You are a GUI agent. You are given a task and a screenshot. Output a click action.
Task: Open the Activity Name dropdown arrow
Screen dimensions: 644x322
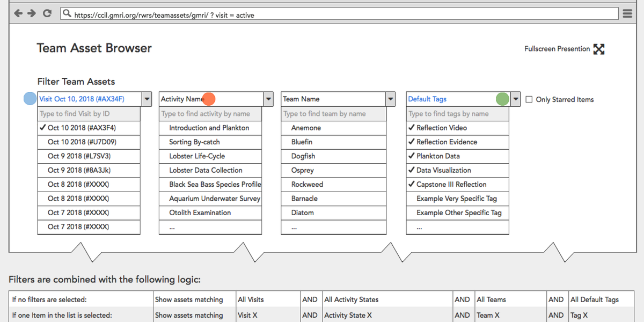pos(268,99)
